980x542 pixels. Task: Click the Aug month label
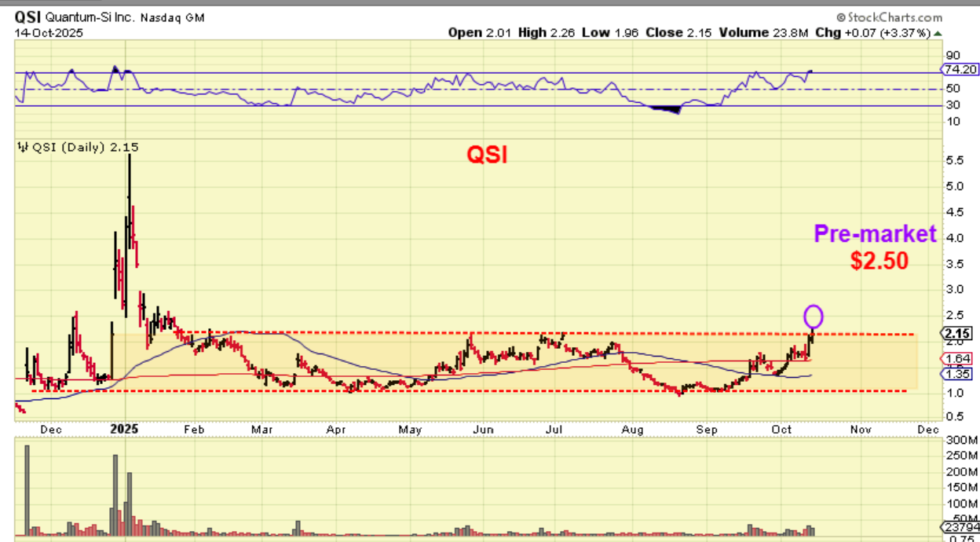coord(632,430)
